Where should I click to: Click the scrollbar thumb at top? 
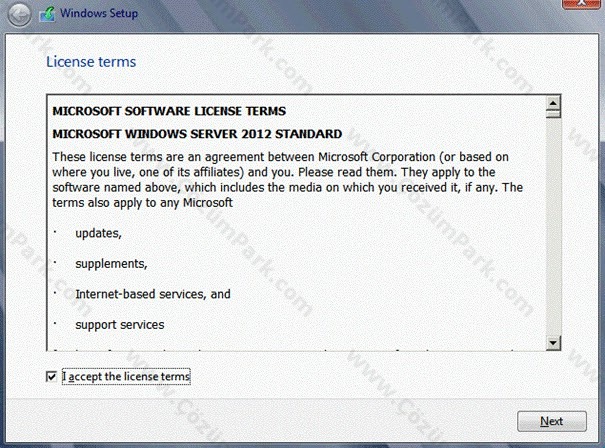click(x=553, y=114)
